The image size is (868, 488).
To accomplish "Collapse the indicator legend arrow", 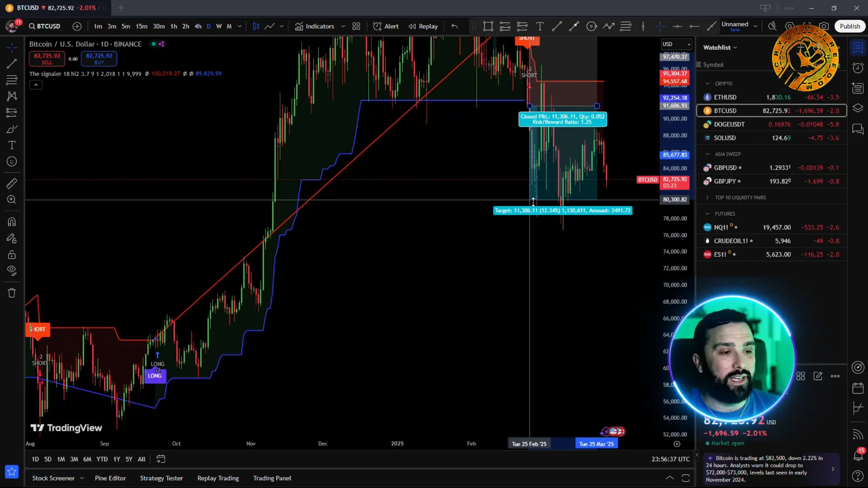I will [36, 85].
